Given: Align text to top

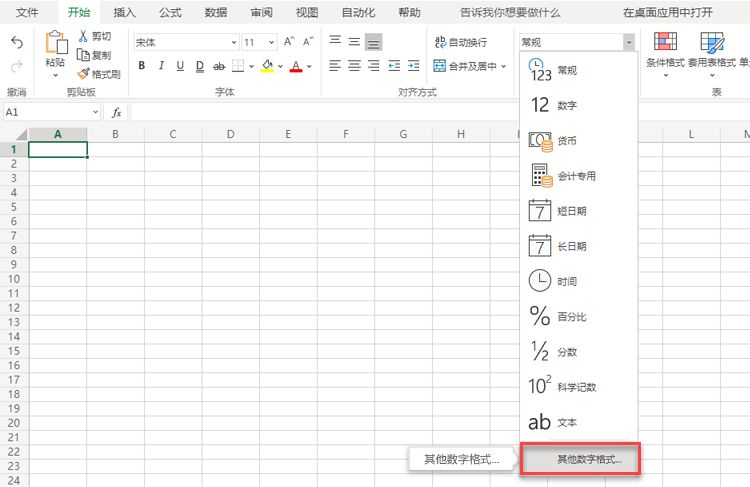Looking at the screenshot, I should click(x=335, y=41).
